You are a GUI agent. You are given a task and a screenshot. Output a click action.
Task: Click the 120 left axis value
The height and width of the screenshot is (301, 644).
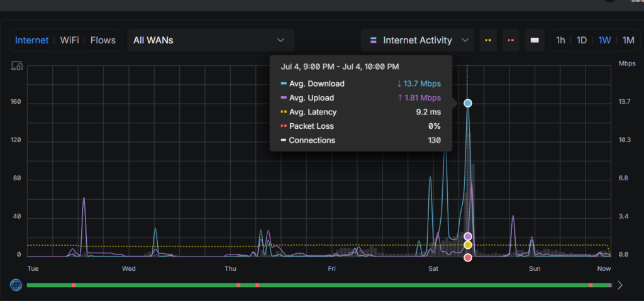[16, 140]
